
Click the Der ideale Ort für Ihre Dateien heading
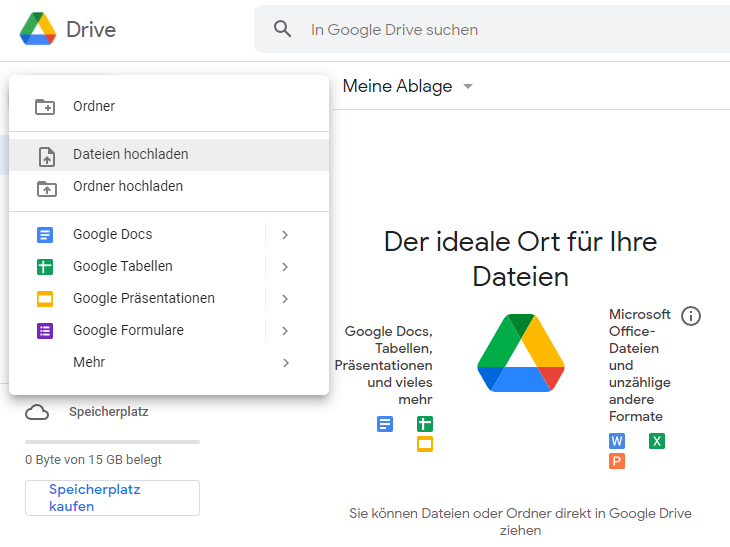pos(520,259)
